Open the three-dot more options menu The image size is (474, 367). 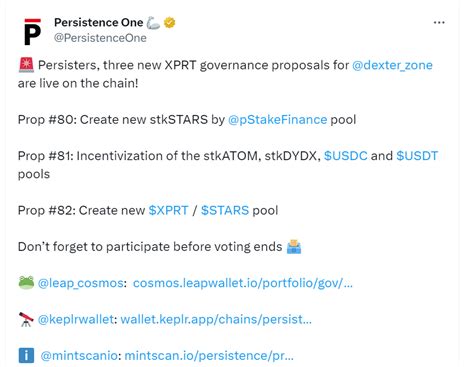(x=439, y=22)
